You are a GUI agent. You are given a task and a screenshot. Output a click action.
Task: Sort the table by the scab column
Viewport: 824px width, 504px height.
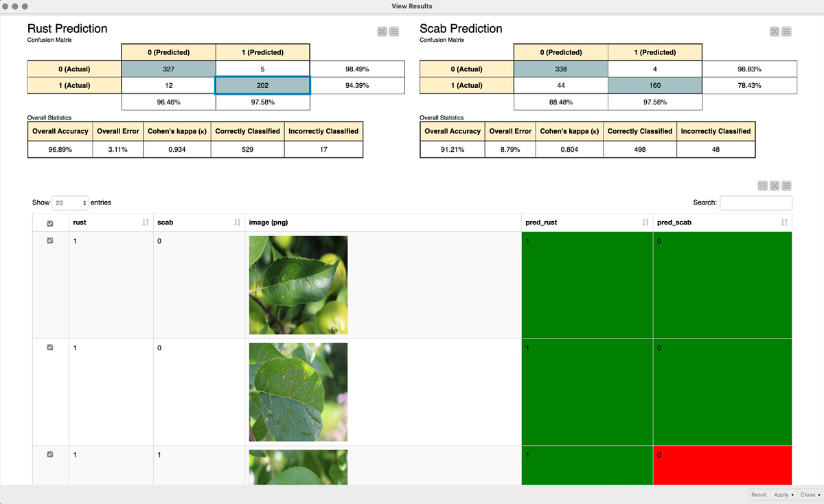pyautogui.click(x=236, y=222)
